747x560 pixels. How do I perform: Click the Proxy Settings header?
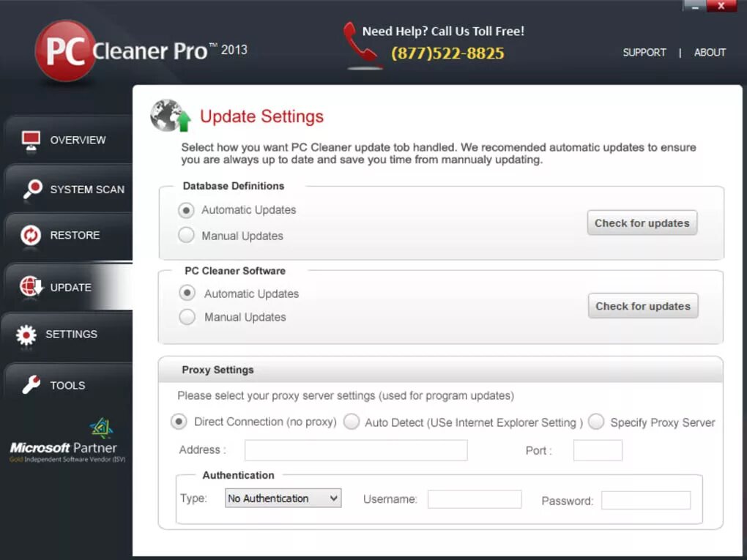[440, 370]
